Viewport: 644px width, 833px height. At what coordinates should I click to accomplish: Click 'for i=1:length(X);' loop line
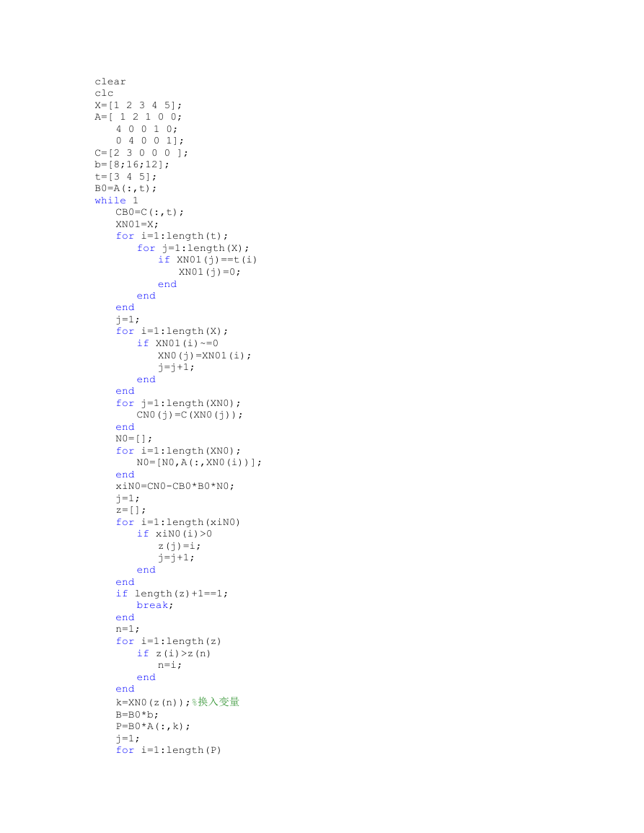tap(172, 331)
